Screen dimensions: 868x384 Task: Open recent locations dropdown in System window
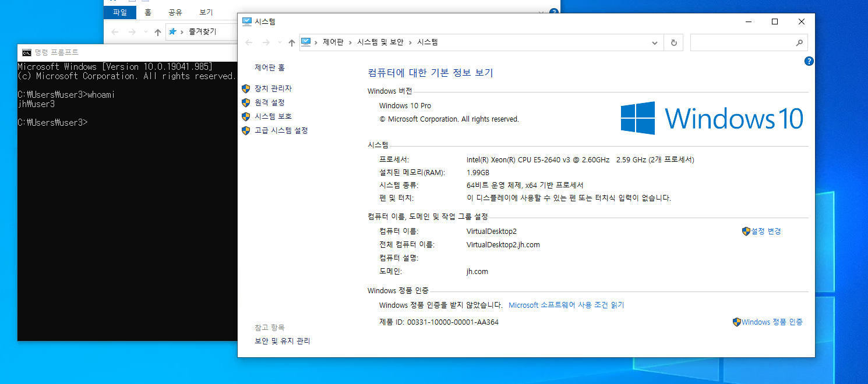tap(280, 43)
